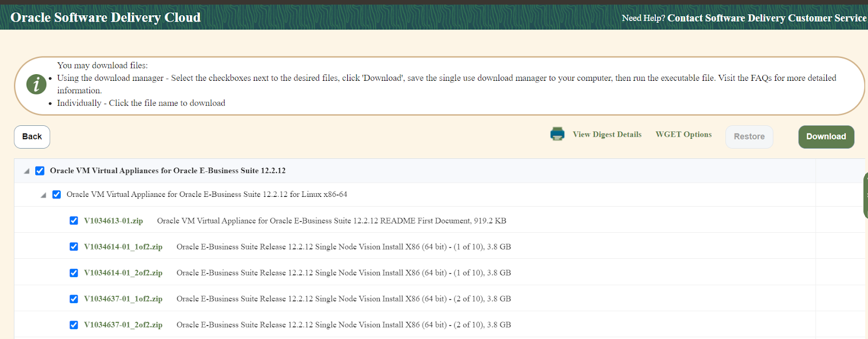The height and width of the screenshot is (339, 868).
Task: Click the green info icon
Action: click(x=36, y=84)
